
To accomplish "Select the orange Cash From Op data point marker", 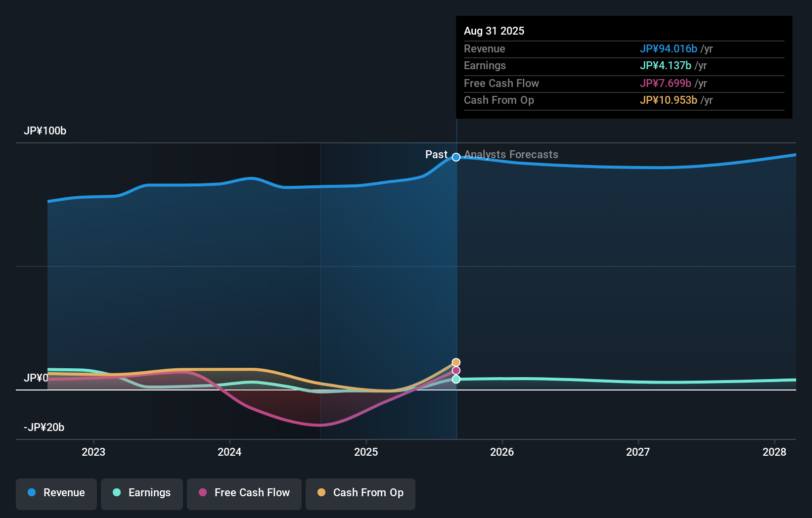I will click(455, 362).
